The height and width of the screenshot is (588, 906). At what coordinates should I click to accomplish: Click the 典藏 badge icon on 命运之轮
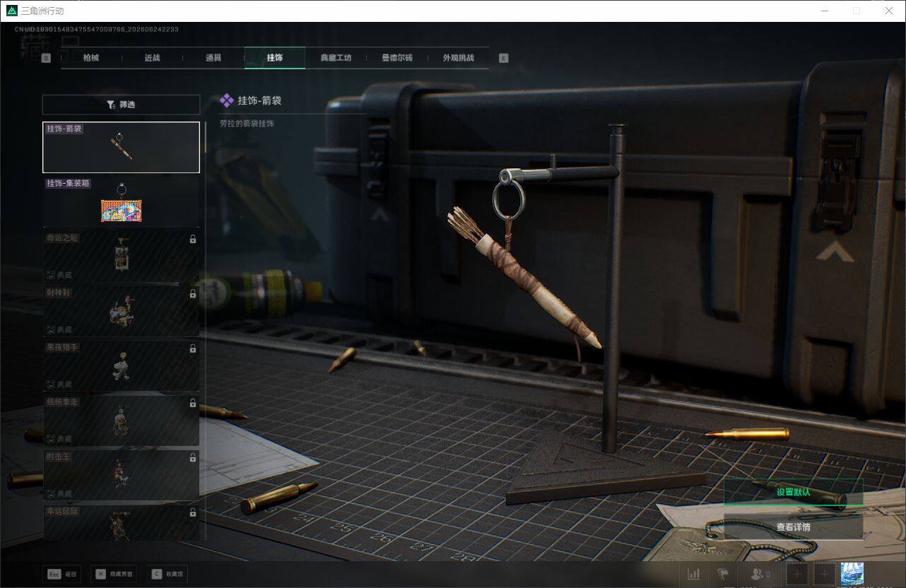[51, 275]
